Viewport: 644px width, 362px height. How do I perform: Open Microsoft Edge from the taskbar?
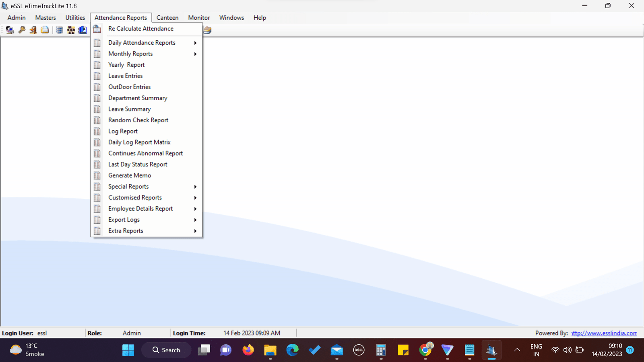293,350
